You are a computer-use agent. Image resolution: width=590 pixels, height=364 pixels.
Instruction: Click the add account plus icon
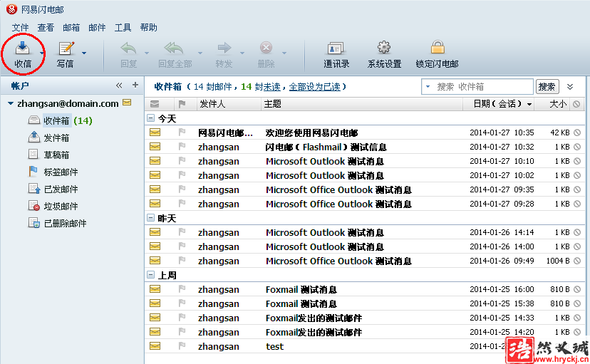[135, 85]
